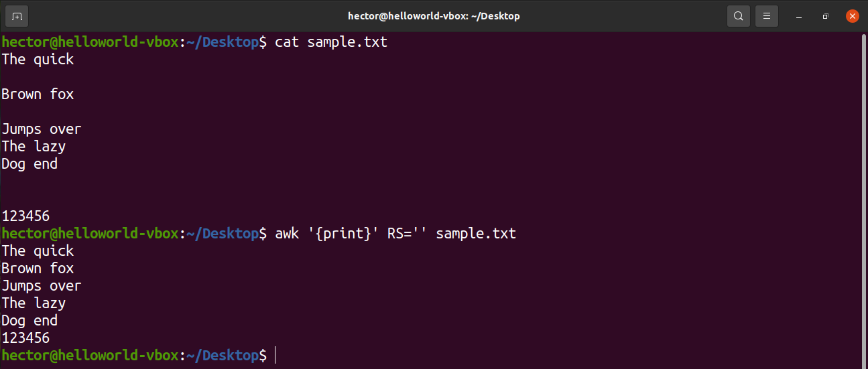Click the awk '{print}' command text
This screenshot has height=369, width=868.
pos(327,234)
